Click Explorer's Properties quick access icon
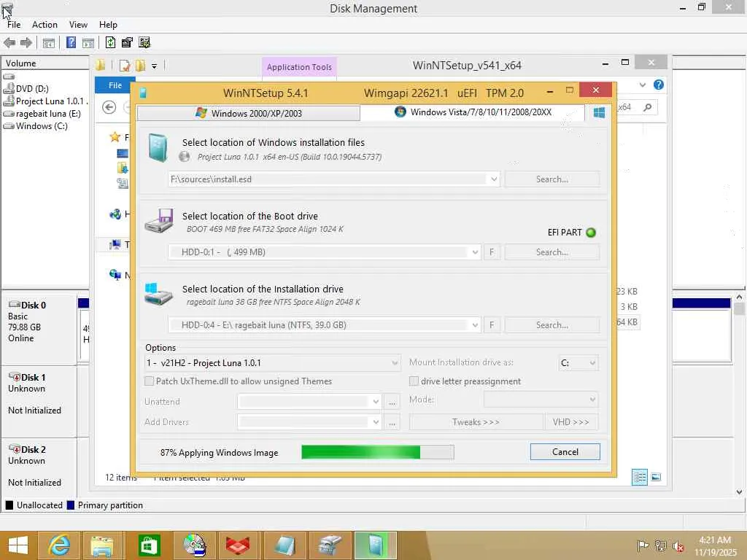This screenshot has width=747, height=560. 124,65
